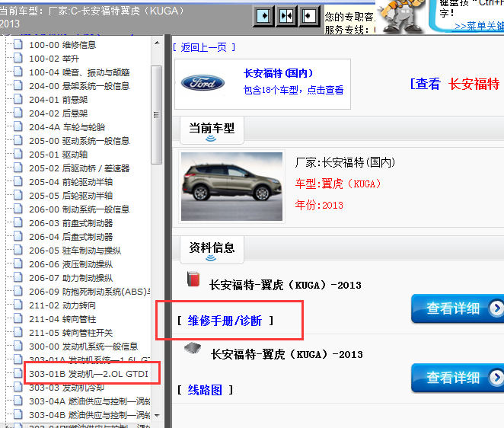Open the 返回上一页 link
Image resolution: width=504 pixels, height=428 pixels.
pos(204,47)
